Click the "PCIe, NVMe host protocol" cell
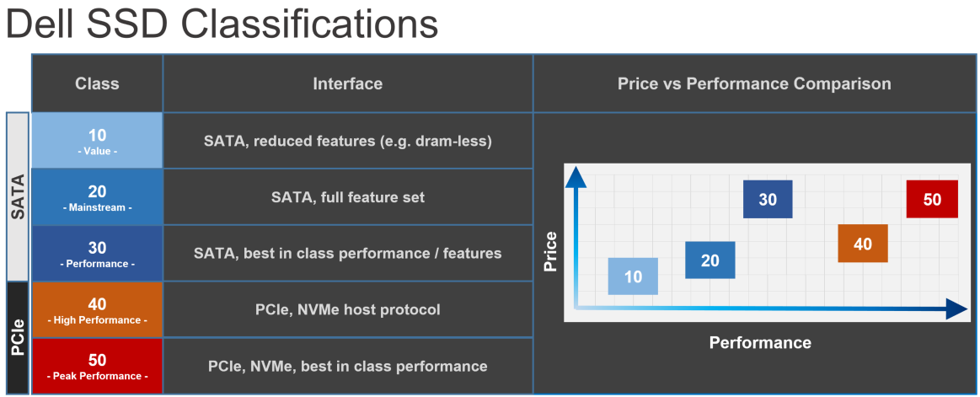The height and width of the screenshot is (397, 980). [347, 310]
